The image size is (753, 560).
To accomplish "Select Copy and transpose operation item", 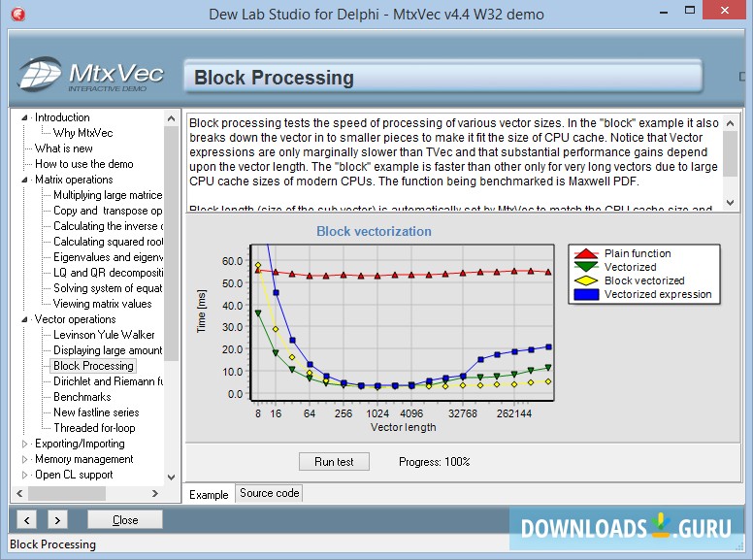I will point(108,211).
